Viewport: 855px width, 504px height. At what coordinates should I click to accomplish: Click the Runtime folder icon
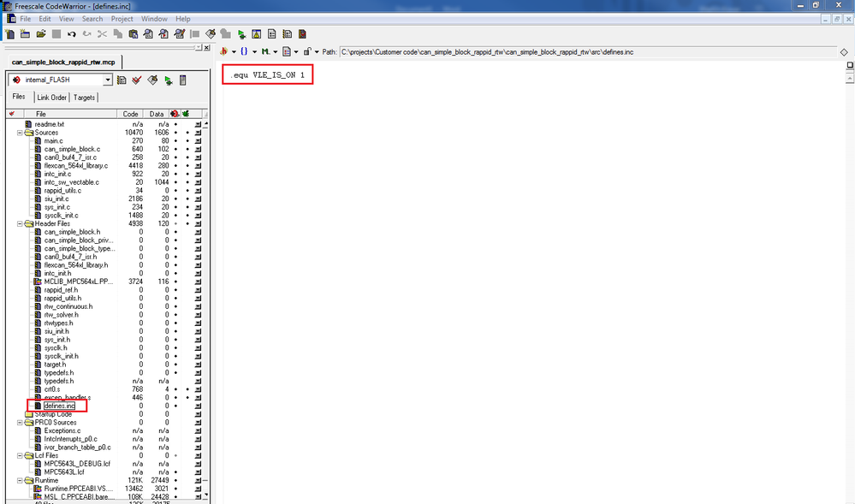(29, 481)
